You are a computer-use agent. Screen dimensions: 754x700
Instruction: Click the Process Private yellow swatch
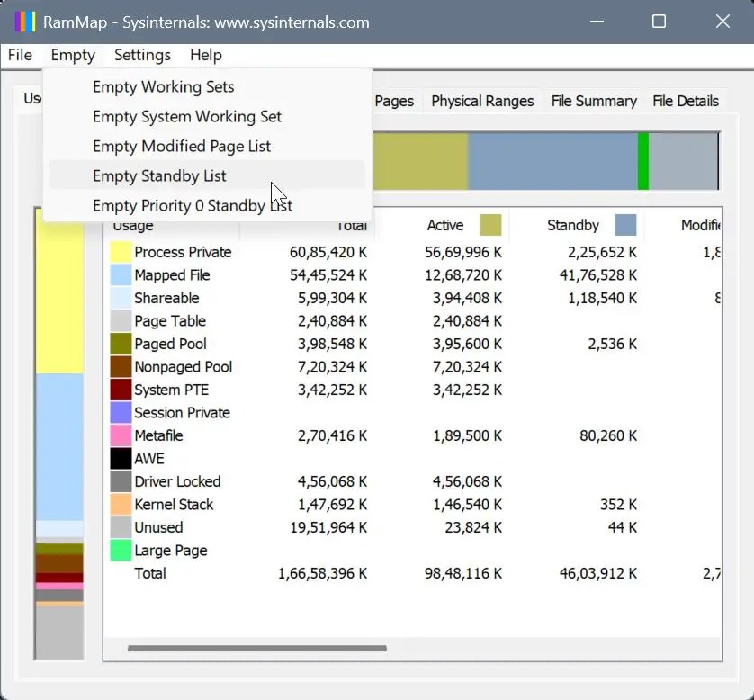click(121, 252)
